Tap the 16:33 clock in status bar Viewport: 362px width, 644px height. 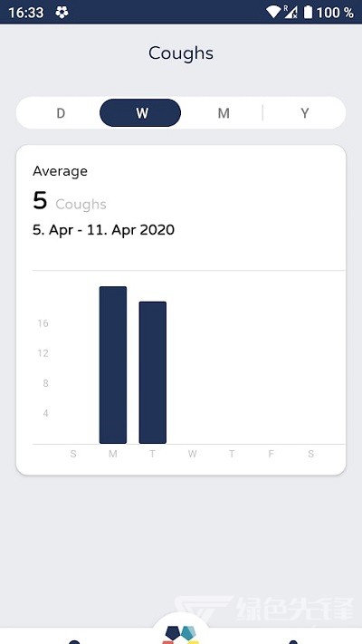(26, 13)
